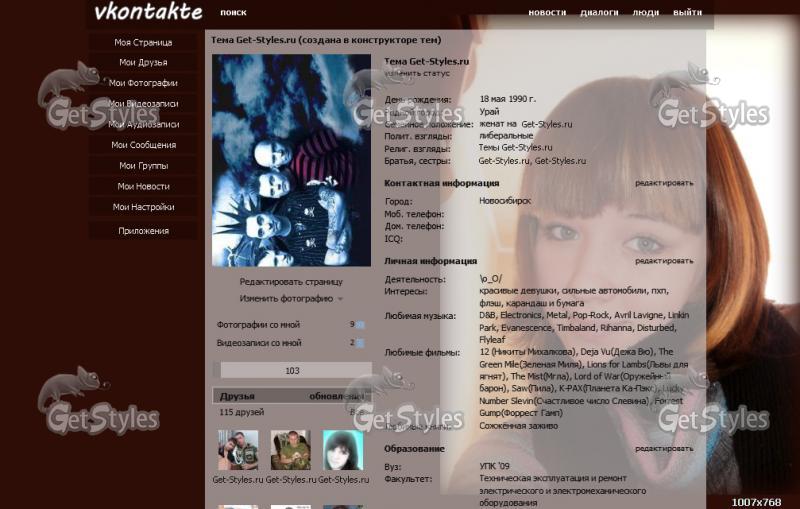Open Фотографии со мной link
The image size is (800, 509).
click(x=258, y=325)
